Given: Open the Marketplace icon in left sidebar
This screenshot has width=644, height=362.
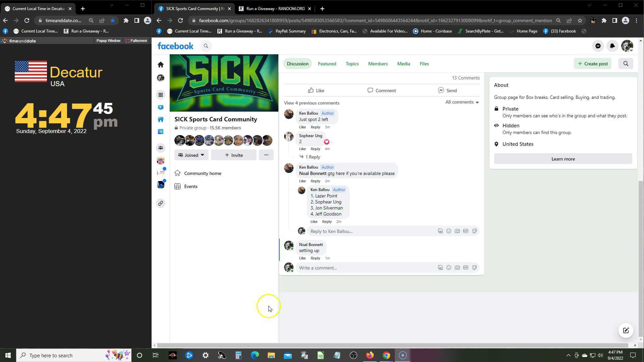Looking at the screenshot, I should (161, 120).
